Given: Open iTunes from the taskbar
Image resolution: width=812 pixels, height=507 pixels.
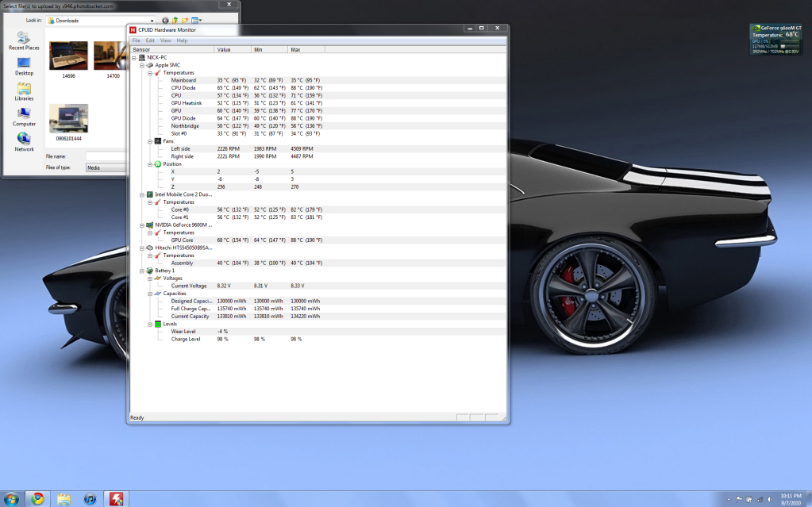Looking at the screenshot, I should coord(90,499).
